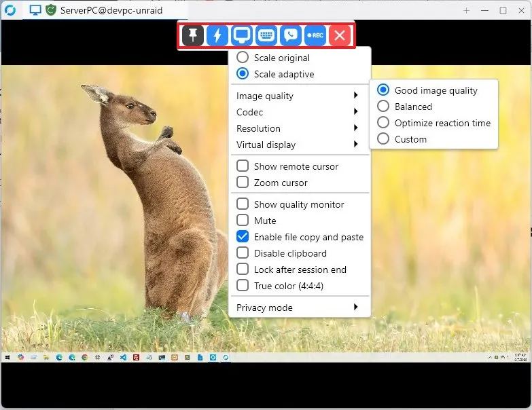Uncheck Enable file copy and paste
Viewport: 532px width, 410px height.
pos(243,236)
